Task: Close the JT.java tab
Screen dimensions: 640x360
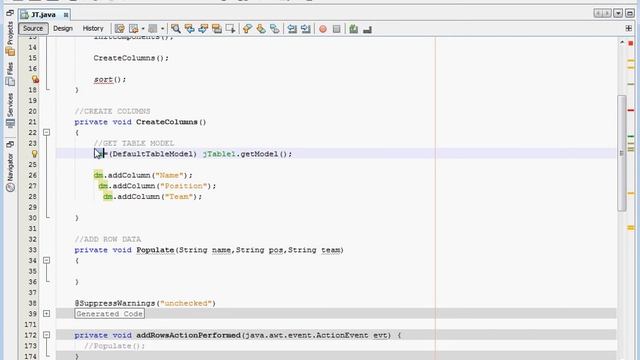Action: pos(65,15)
